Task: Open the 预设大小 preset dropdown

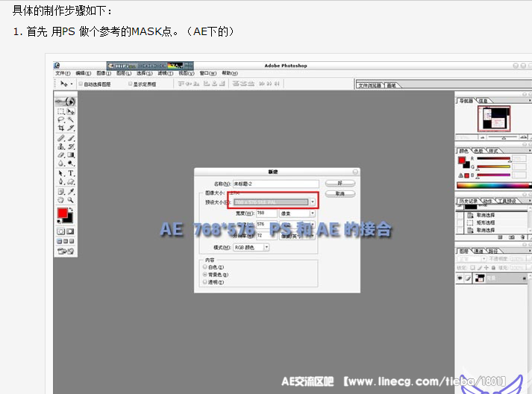Action: click(313, 202)
